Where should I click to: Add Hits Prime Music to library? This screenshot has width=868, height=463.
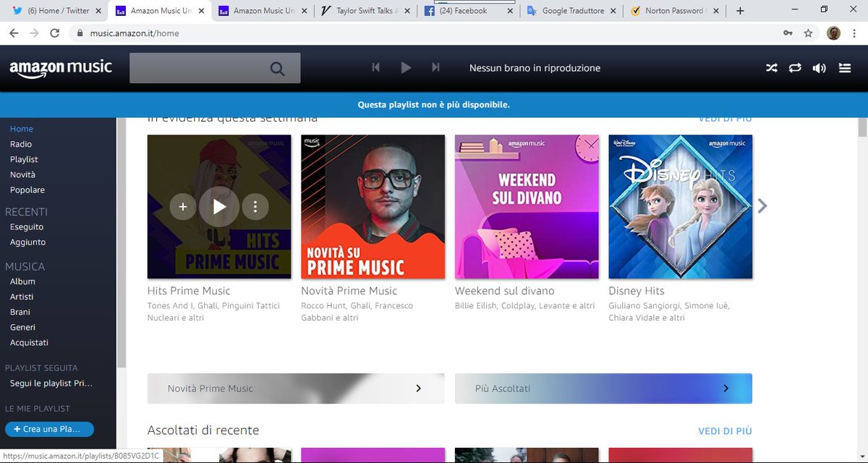pyautogui.click(x=183, y=207)
